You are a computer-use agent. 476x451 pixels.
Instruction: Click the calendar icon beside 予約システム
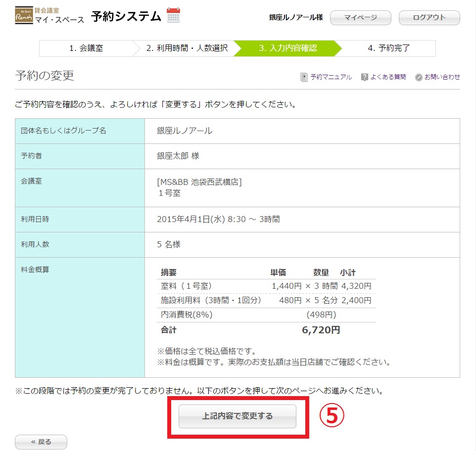(x=173, y=15)
